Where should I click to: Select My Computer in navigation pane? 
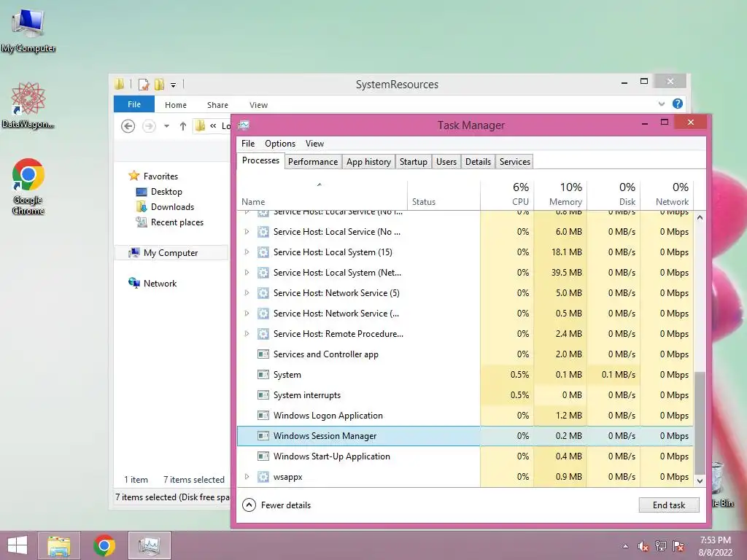(171, 253)
